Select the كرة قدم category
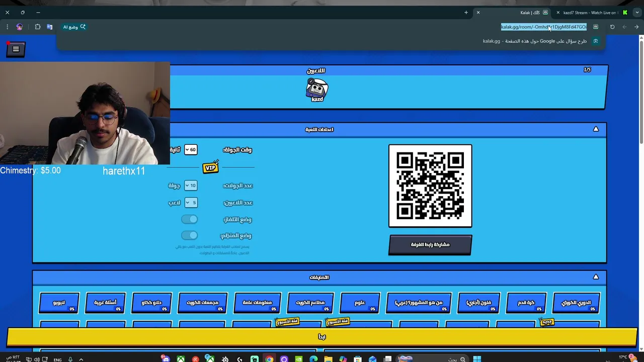644x362 pixels. pos(526,303)
